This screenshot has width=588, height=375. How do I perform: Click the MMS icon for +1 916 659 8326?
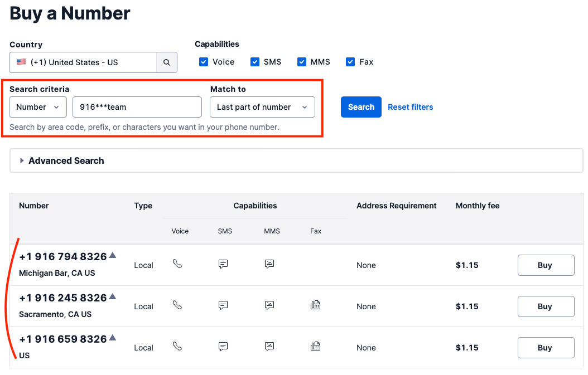point(269,347)
